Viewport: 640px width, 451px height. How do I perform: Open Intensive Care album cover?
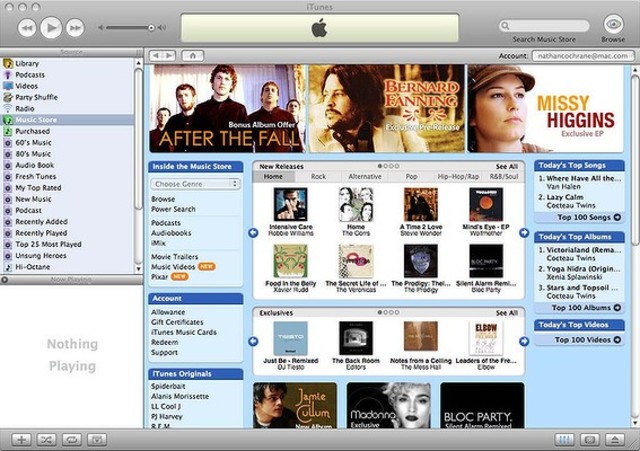pyautogui.click(x=291, y=204)
